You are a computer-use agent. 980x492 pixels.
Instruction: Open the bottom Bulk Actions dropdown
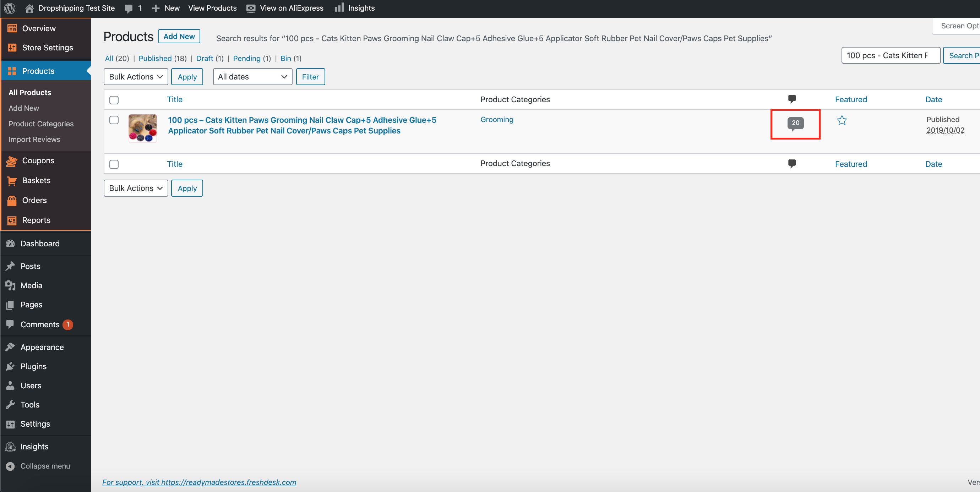[135, 188]
